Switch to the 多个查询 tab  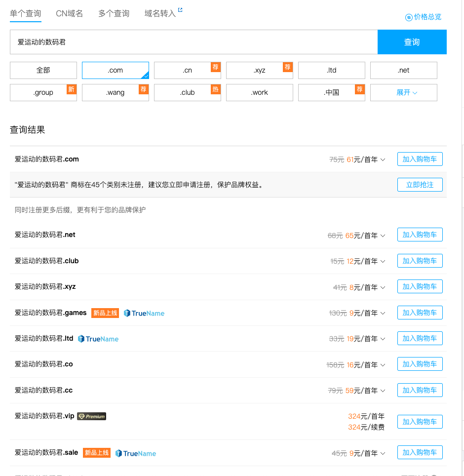point(113,13)
